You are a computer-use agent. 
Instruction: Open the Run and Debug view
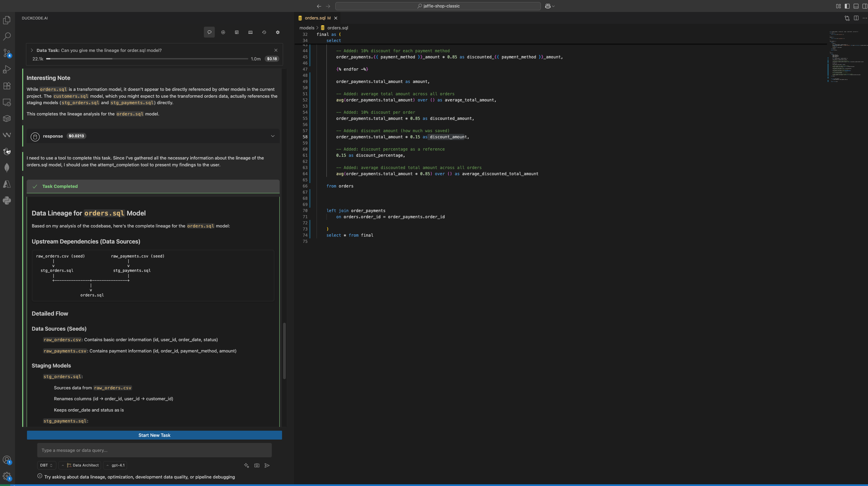pyautogui.click(x=7, y=69)
